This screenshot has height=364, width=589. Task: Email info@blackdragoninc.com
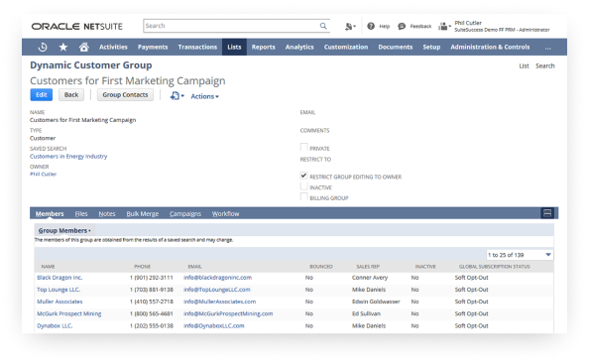click(217, 278)
